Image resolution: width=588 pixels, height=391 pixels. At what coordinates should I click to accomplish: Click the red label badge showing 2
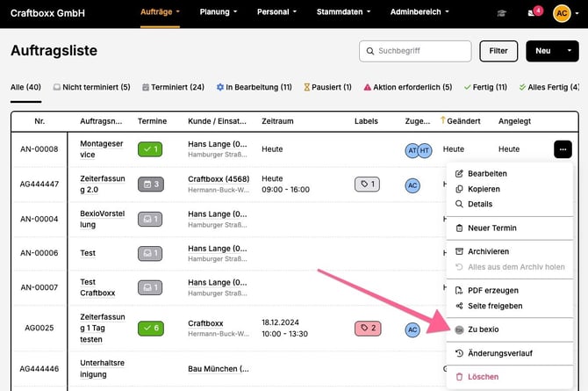(x=368, y=329)
